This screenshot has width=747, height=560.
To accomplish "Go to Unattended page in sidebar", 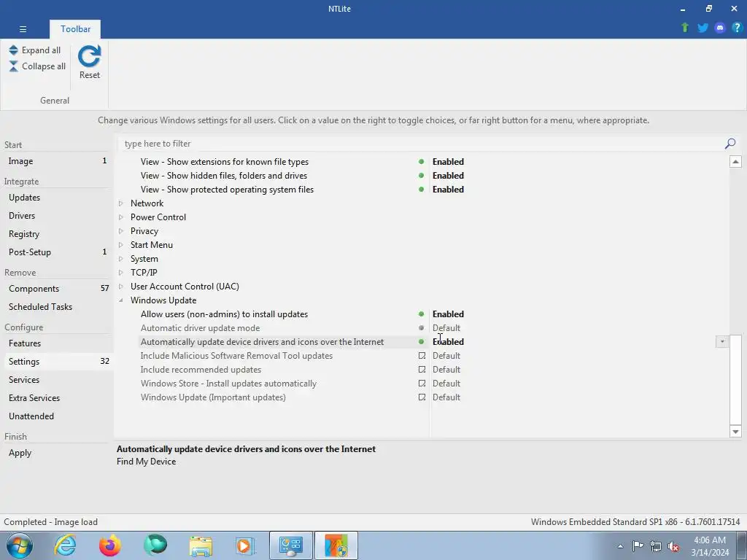I will click(x=57, y=416).
